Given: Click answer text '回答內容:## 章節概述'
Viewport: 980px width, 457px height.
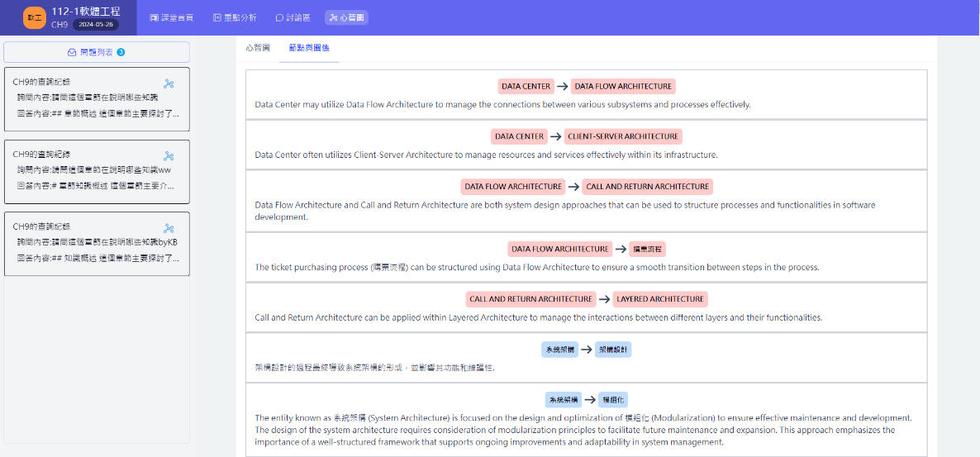Looking at the screenshot, I should pos(99,114).
